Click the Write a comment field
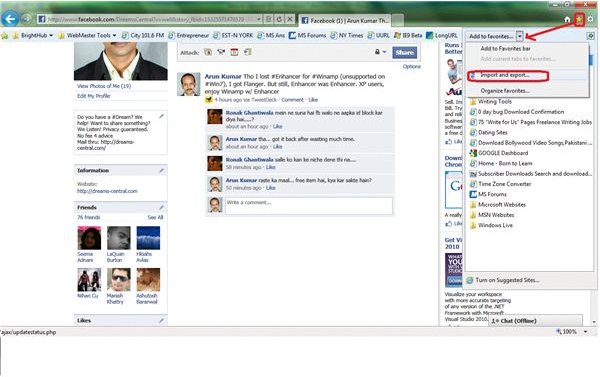The image size is (600, 377). pos(308,206)
